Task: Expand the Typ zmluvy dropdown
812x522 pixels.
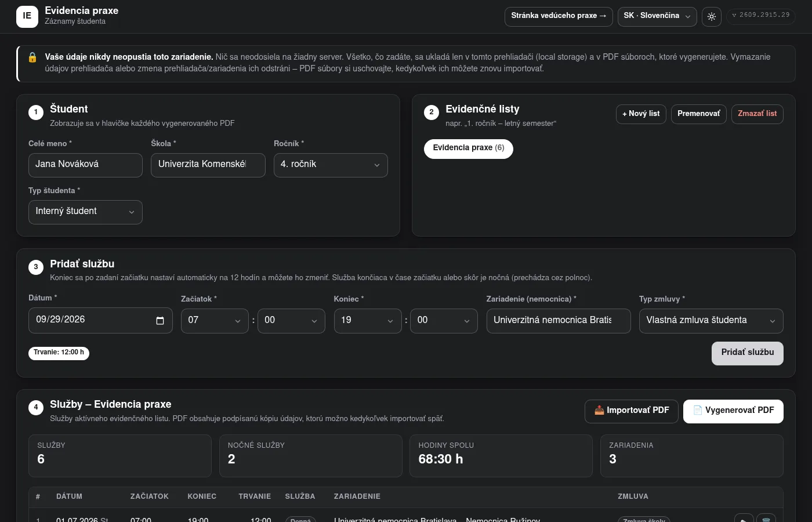Action: tap(711, 321)
